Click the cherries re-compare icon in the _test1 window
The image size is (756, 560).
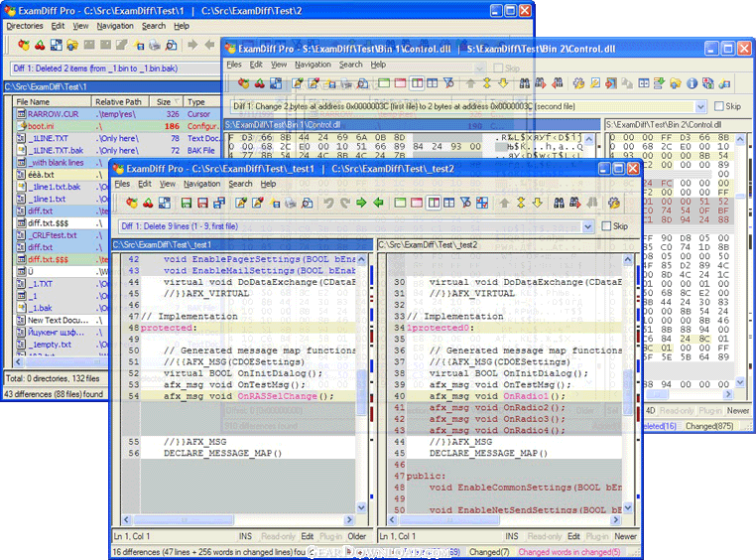148,204
